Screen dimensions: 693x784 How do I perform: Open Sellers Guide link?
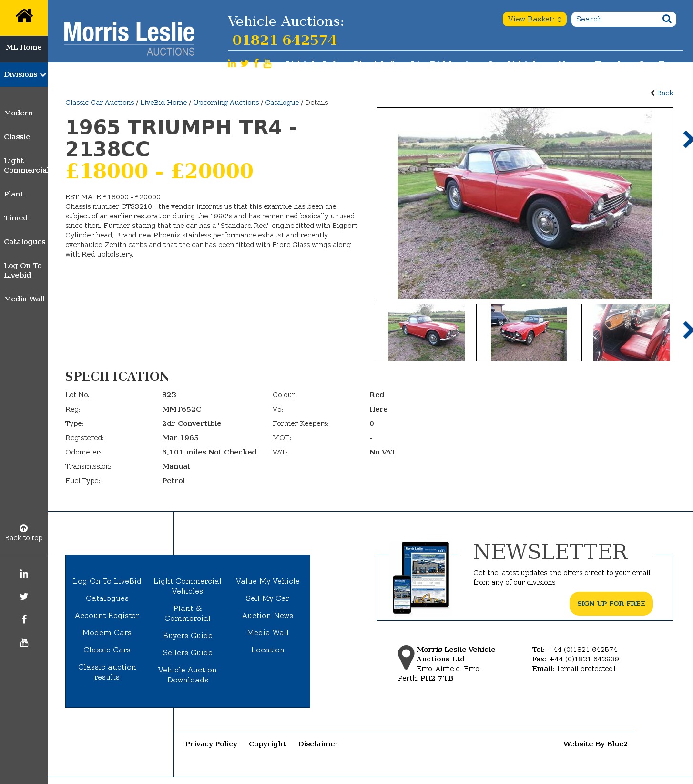pos(188,653)
